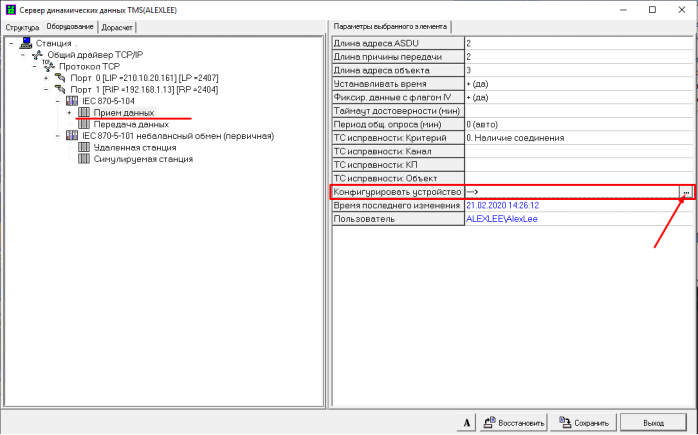Open the Дорасчет tab
Viewport: 698px width, 435px height.
[x=117, y=26]
